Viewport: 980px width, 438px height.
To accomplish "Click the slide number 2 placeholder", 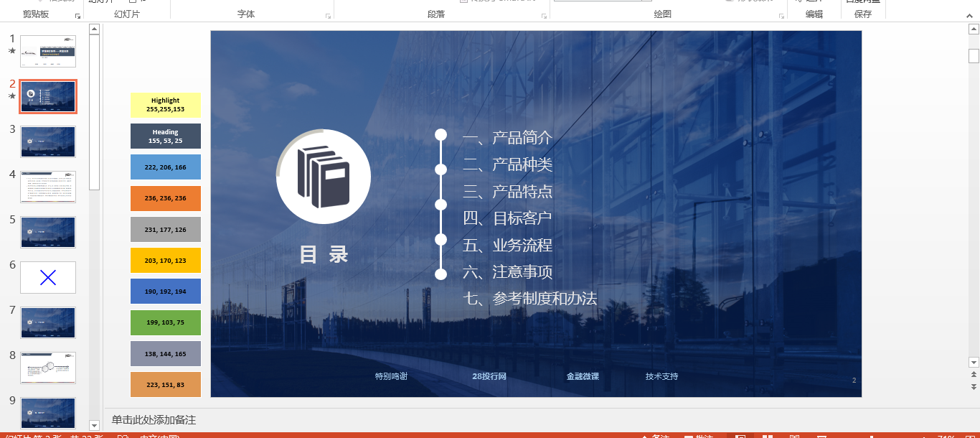I will pos(854,381).
